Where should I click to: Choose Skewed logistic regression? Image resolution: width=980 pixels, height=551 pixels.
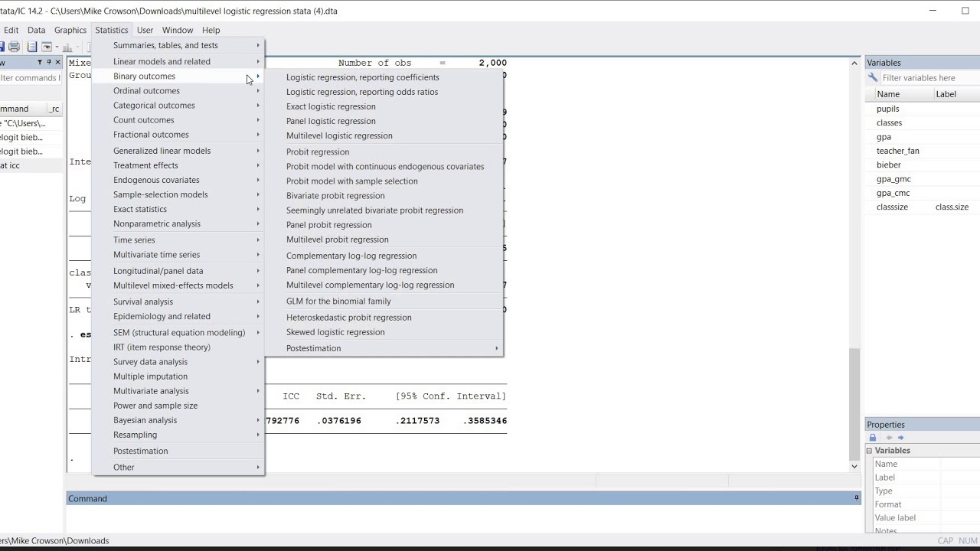[x=384, y=332]
